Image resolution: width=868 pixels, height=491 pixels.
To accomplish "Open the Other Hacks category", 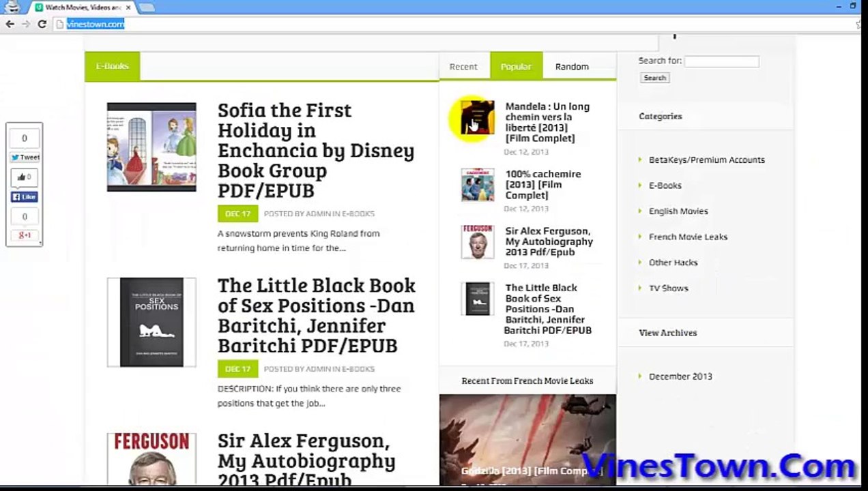I will (673, 263).
